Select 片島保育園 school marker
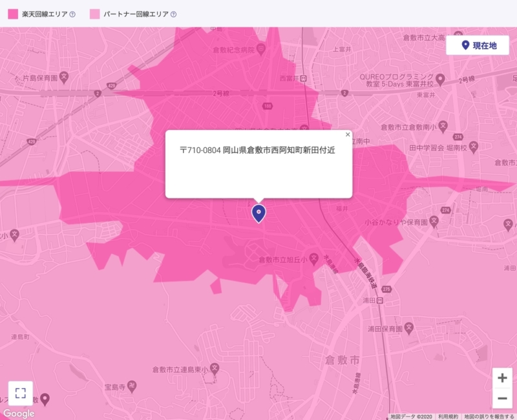The height and width of the screenshot is (420, 517). 64,78
